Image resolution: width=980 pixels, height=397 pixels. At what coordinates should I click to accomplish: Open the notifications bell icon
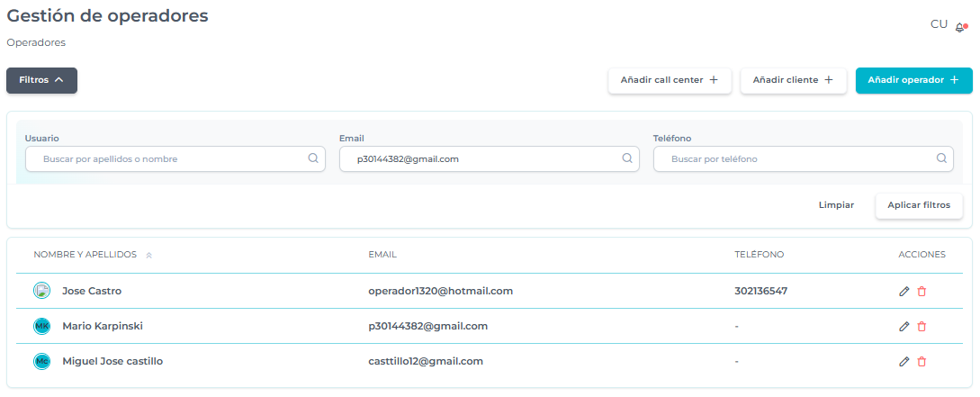960,27
